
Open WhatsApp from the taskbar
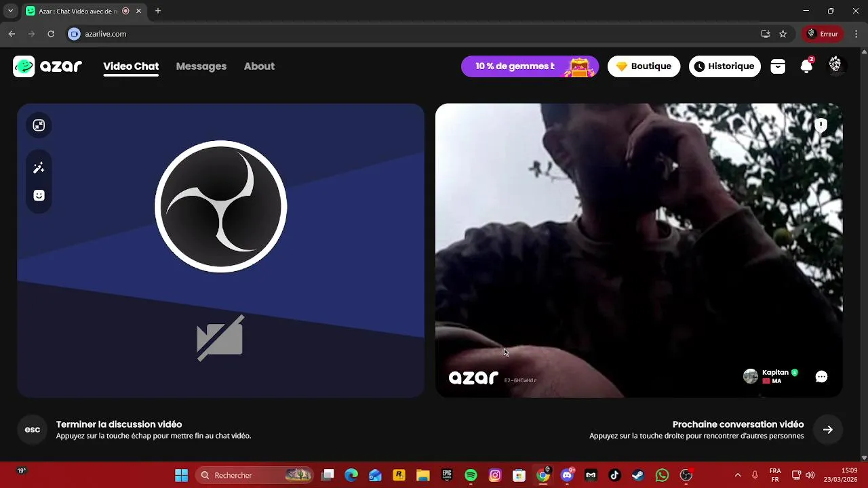coord(663,475)
